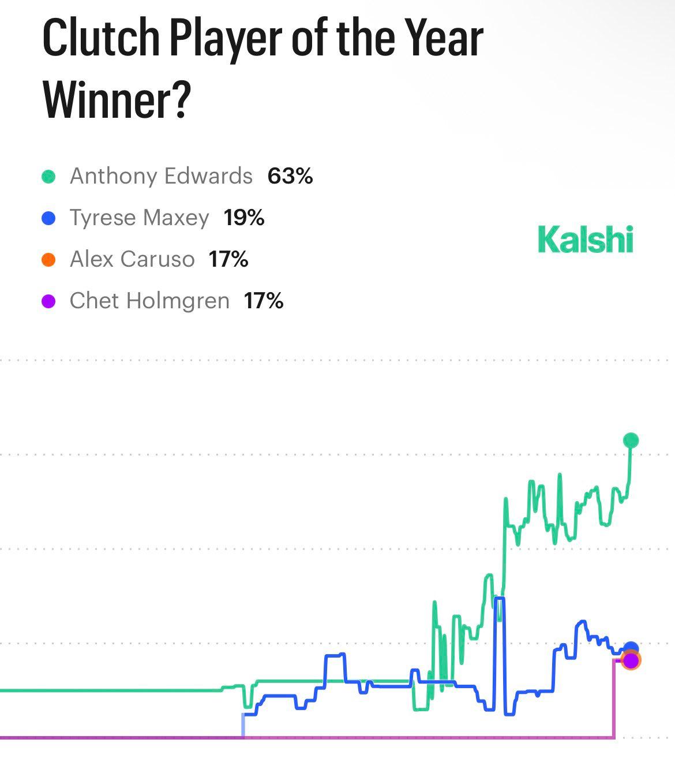Viewport: 675px width, 784px height.
Task: Select the Chet Holmgren legend name
Action: (x=149, y=301)
